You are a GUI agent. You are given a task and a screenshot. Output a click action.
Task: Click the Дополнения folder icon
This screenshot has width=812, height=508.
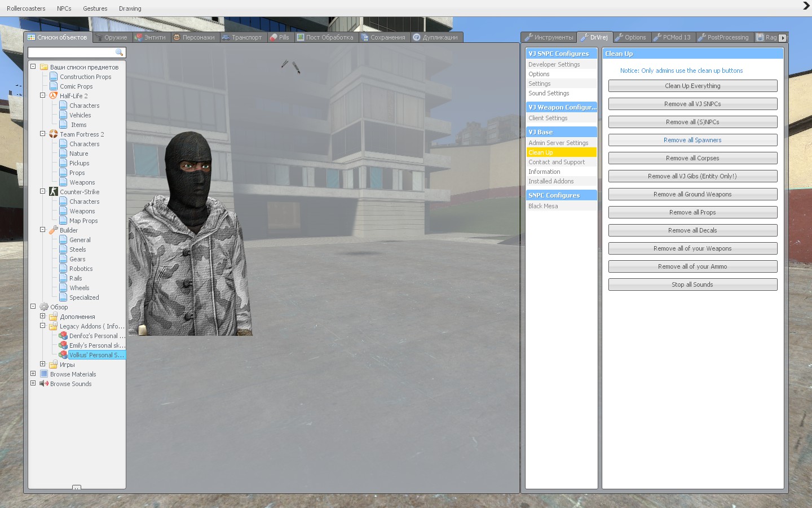click(54, 317)
